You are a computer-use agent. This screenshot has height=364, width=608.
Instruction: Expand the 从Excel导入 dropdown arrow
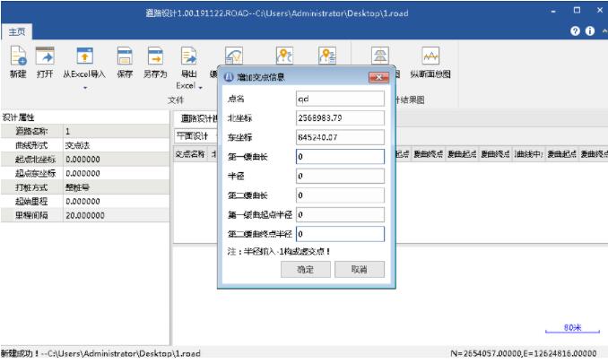click(x=85, y=88)
